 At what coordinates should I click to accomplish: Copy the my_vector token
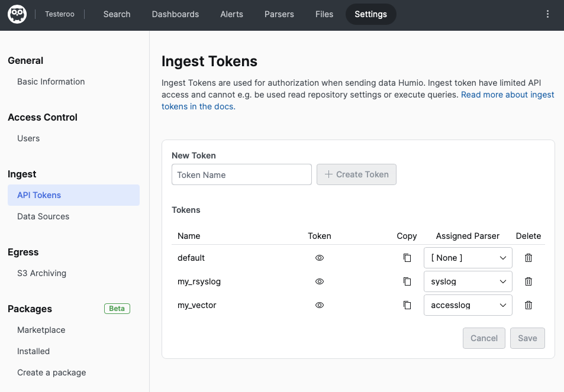[x=407, y=305]
